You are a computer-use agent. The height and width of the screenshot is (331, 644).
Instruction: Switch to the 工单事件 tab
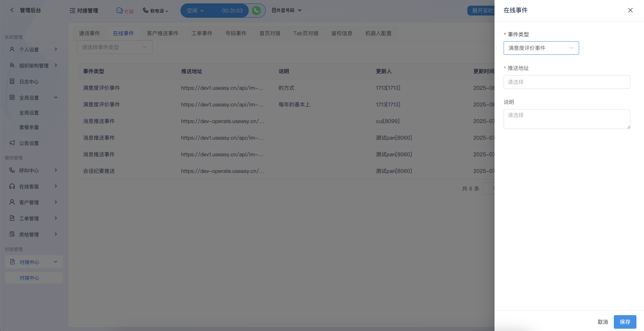pyautogui.click(x=202, y=33)
